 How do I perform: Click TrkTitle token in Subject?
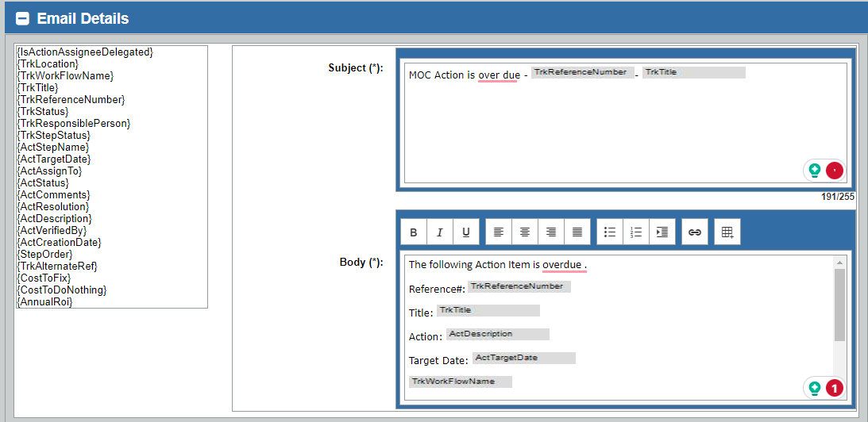pyautogui.click(x=693, y=72)
